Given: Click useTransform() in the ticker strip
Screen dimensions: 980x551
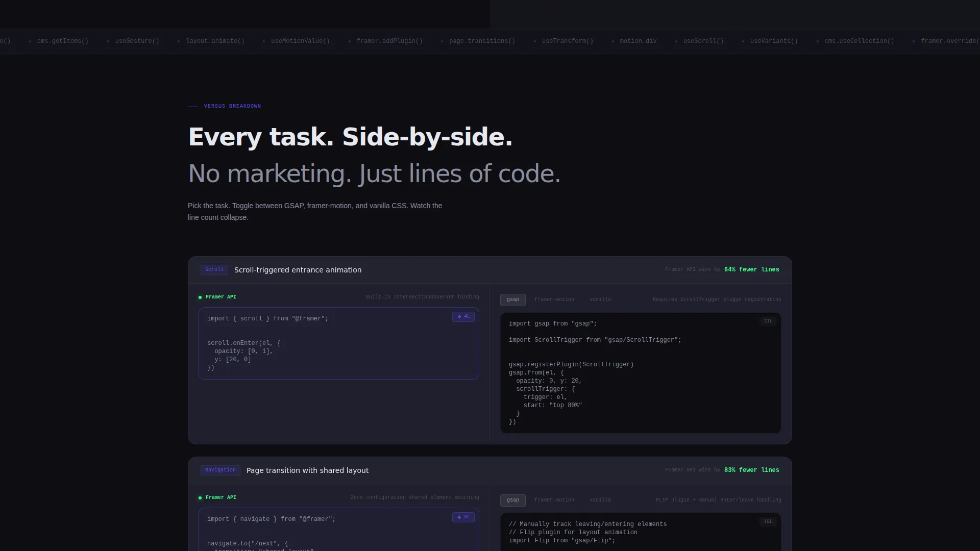Looking at the screenshot, I should (x=568, y=41).
